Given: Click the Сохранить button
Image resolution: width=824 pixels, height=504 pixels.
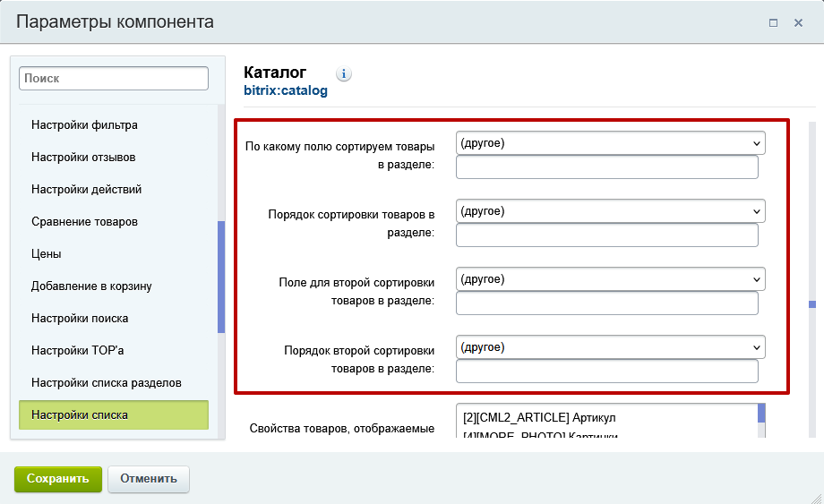Looking at the screenshot, I should point(58,478).
